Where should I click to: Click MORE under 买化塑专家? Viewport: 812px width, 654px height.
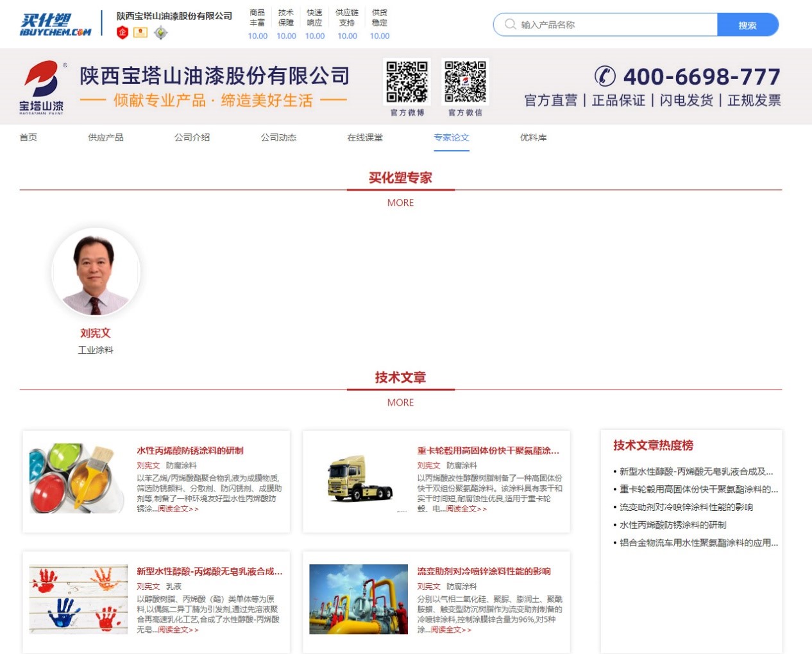click(401, 203)
